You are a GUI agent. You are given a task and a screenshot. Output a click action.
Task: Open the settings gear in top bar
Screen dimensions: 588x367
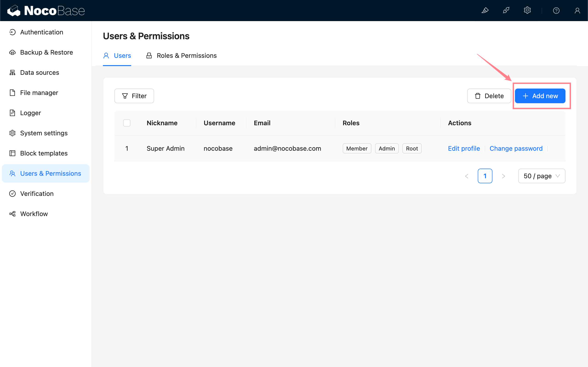tap(527, 11)
